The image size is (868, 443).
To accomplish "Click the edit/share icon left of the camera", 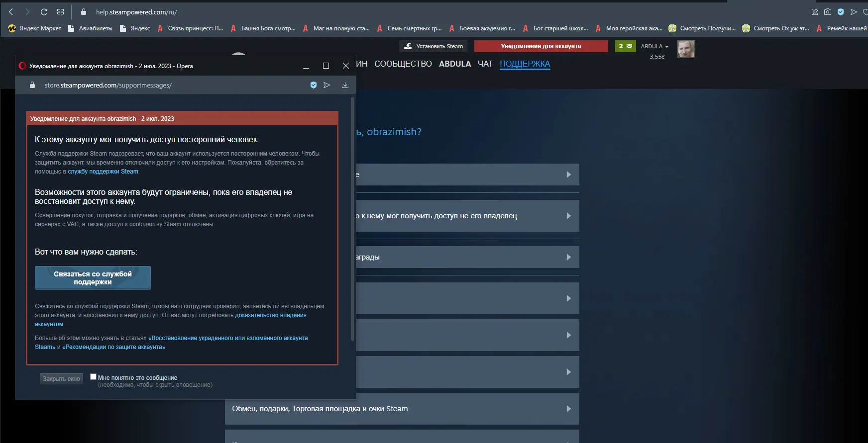I will click(815, 12).
